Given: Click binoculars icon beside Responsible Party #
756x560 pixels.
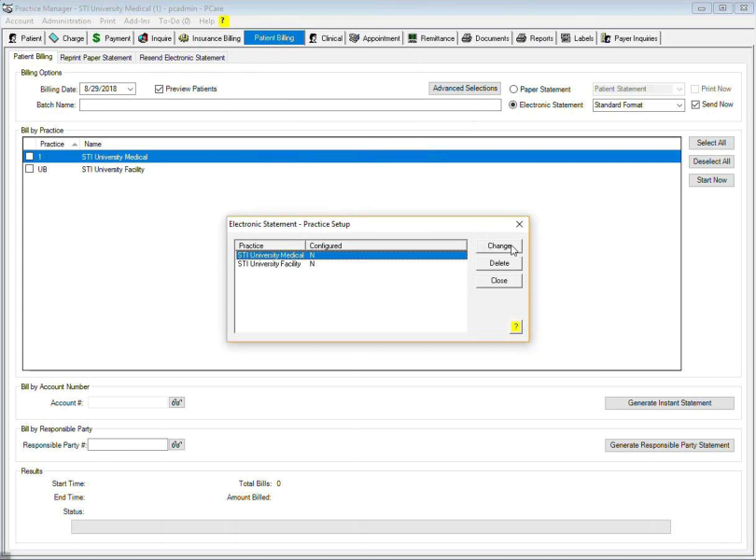Looking at the screenshot, I should point(176,445).
